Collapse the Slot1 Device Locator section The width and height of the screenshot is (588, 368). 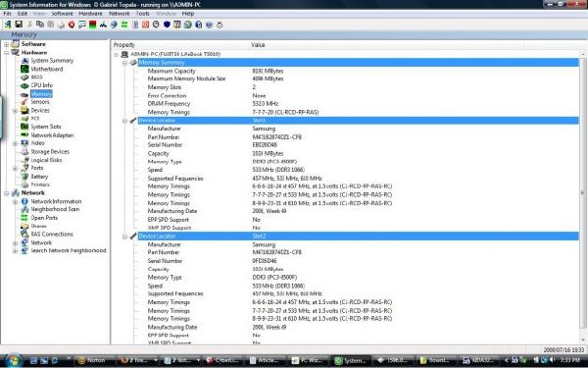pos(124,121)
